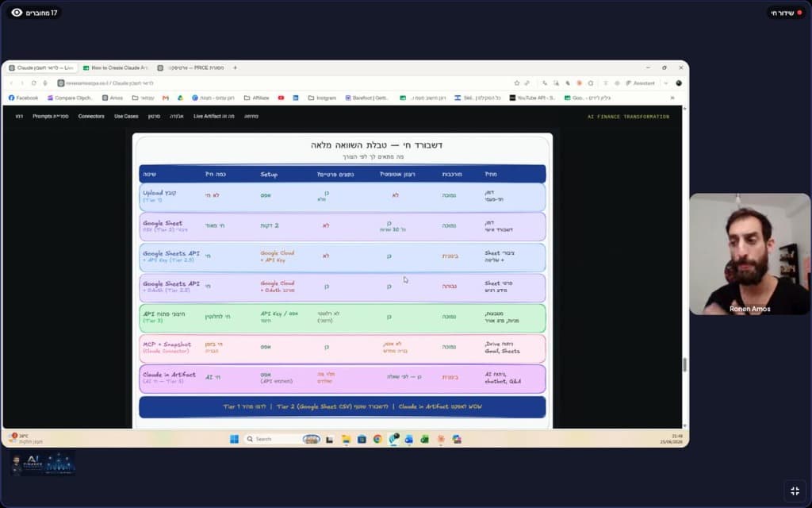This screenshot has height=508, width=812.
Task: Exit fullscreen using the bottom-corner collapse icon
Action: click(x=795, y=491)
